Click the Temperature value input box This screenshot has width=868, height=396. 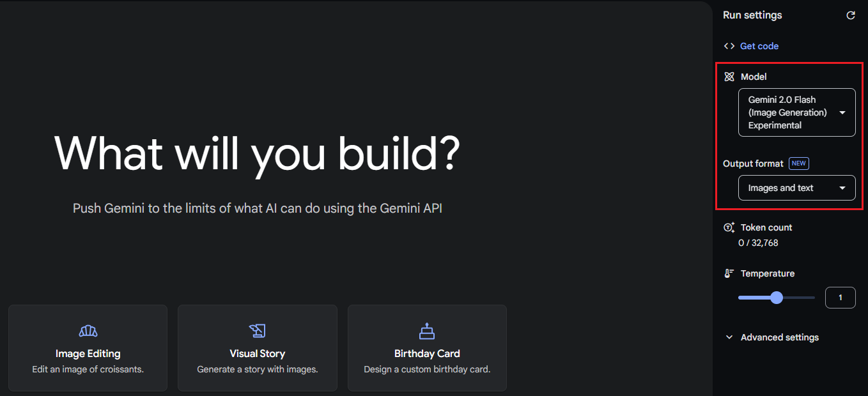point(840,298)
